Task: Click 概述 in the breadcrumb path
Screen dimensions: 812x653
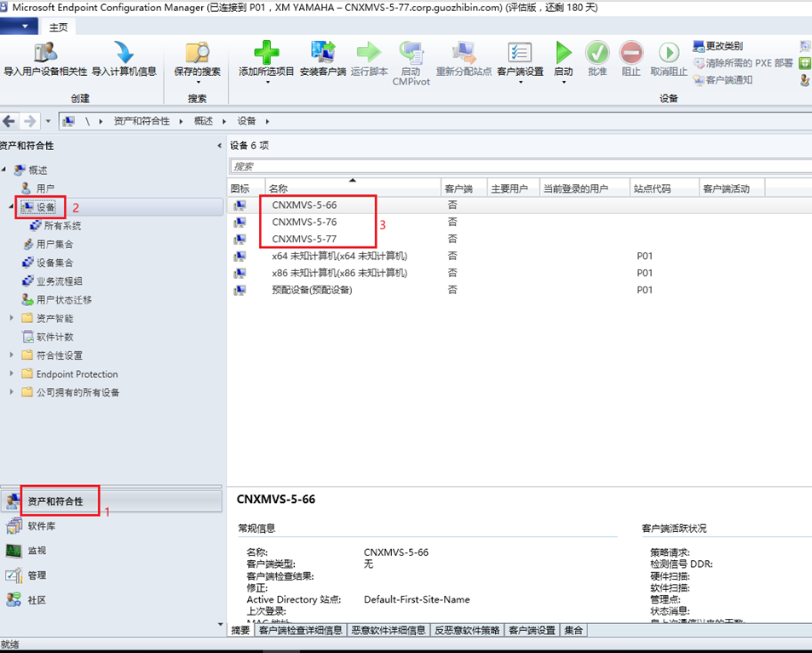Action: point(203,121)
